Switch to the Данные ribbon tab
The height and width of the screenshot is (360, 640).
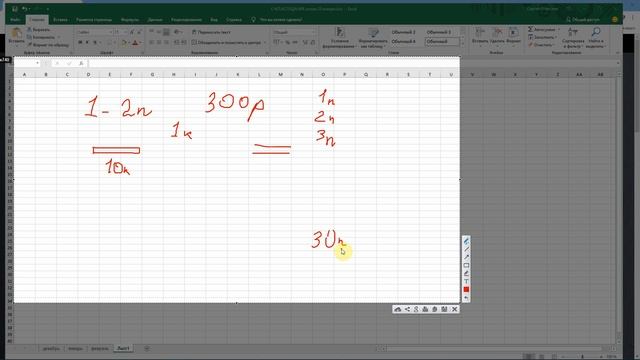point(155,20)
